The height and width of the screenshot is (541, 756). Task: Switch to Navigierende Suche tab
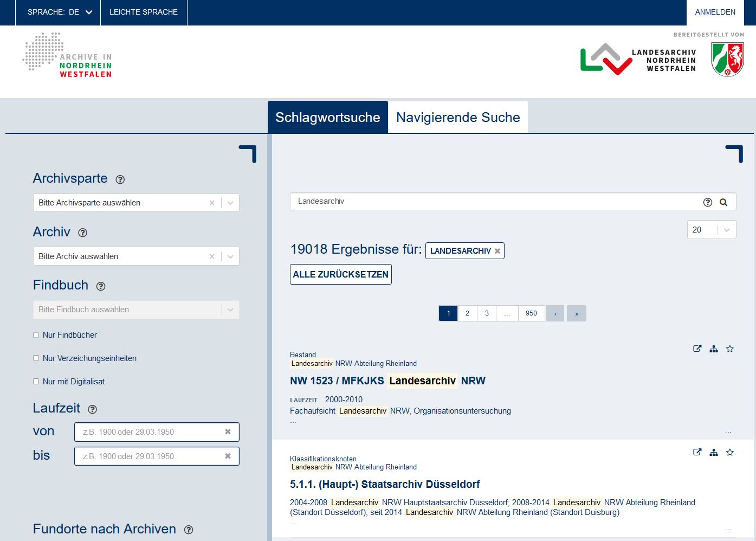(458, 117)
